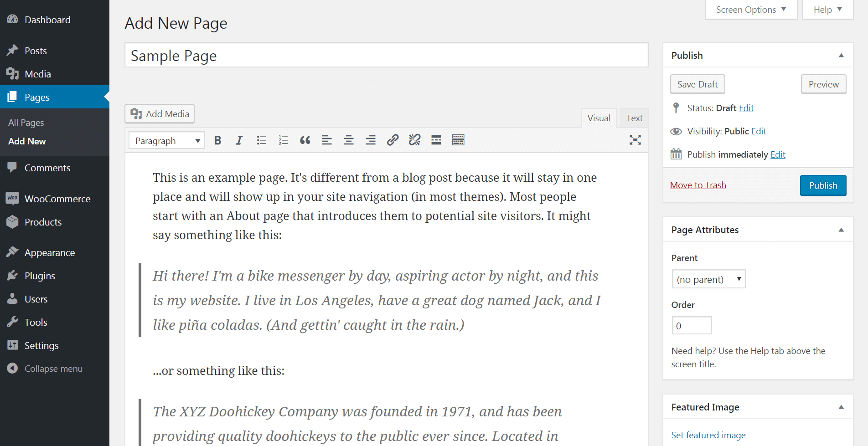Apply blockquote formatting

point(305,140)
